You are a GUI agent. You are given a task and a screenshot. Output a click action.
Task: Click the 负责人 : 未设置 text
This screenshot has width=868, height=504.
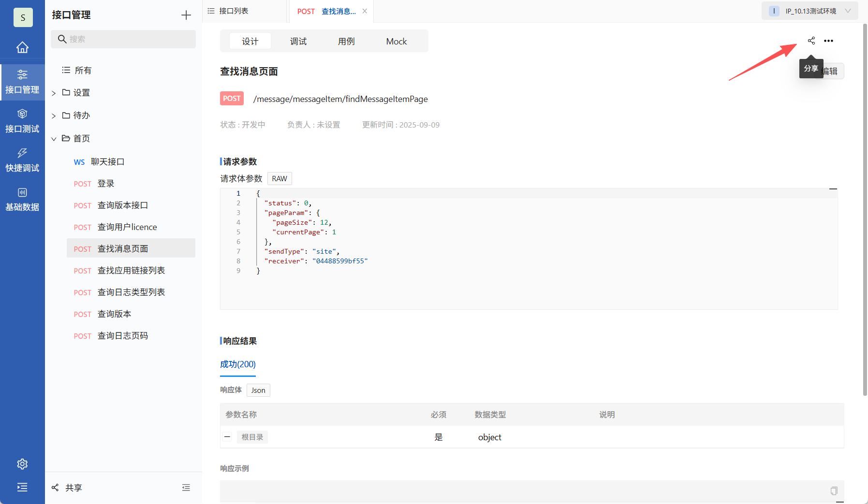314,125
